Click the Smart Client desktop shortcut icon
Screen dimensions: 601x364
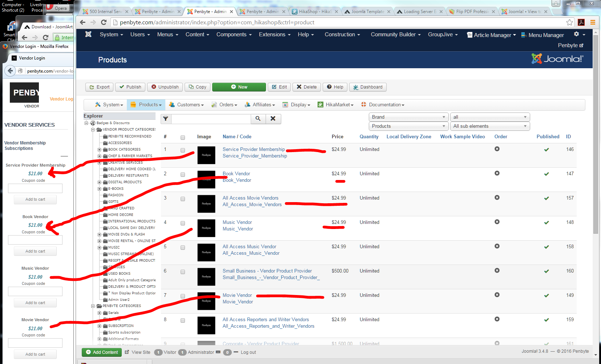pyautogui.click(x=11, y=27)
